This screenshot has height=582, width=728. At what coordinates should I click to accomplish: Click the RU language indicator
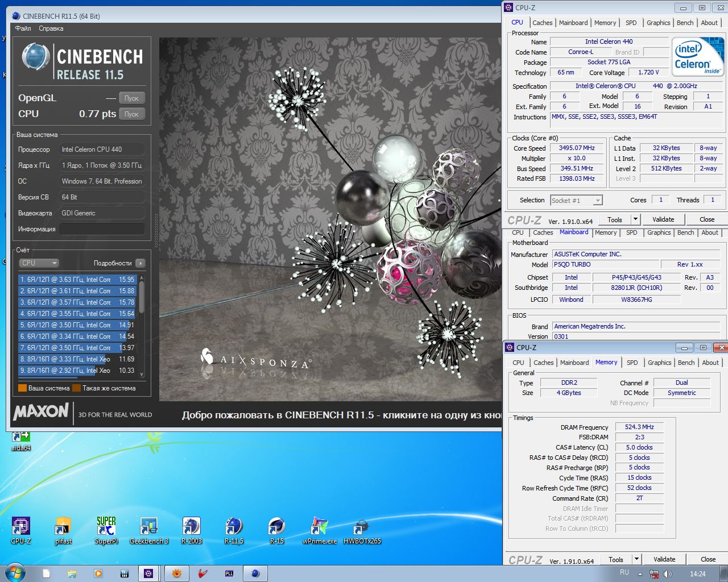[x=624, y=572]
